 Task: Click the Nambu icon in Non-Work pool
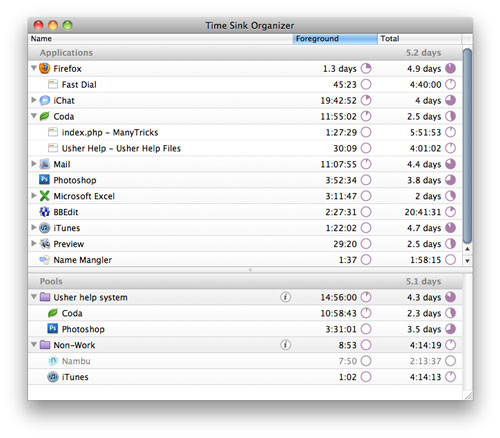[53, 361]
